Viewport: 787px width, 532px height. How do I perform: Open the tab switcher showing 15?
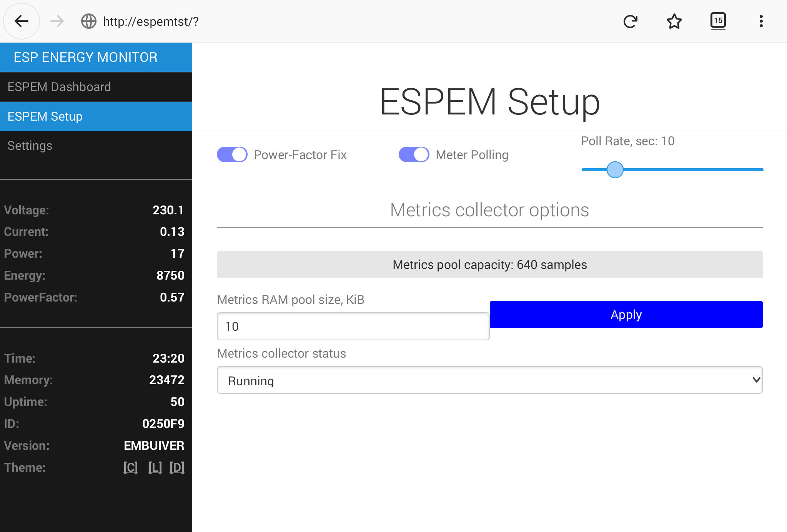(718, 21)
